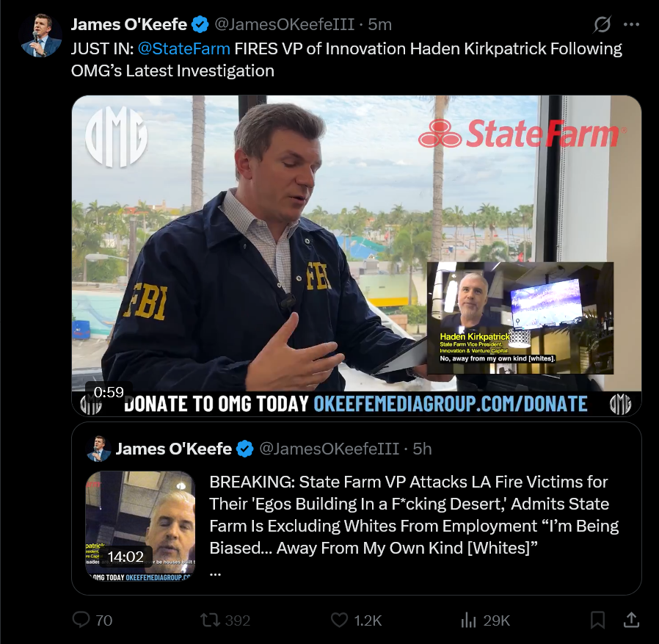659x644 pixels.
Task: Click the quoted tweet's 5h timestamp
Action: coord(422,449)
